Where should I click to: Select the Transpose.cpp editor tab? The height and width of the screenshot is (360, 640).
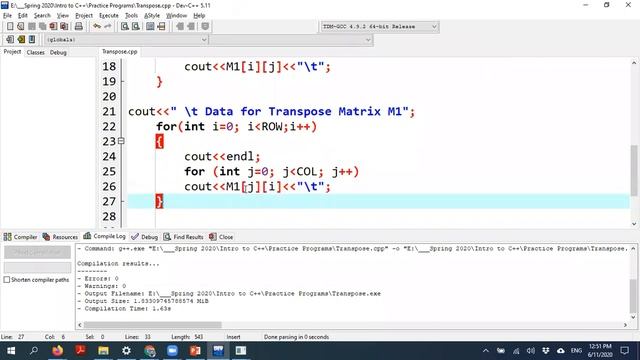(119, 52)
